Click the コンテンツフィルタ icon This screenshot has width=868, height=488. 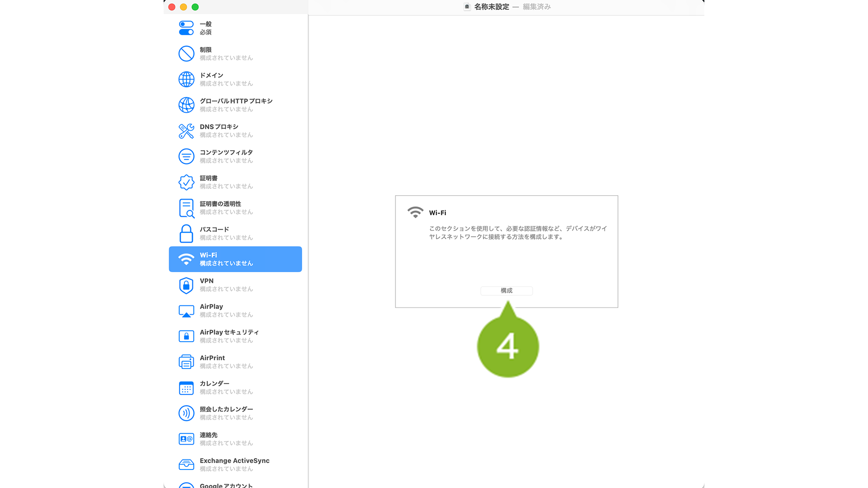pyautogui.click(x=186, y=156)
